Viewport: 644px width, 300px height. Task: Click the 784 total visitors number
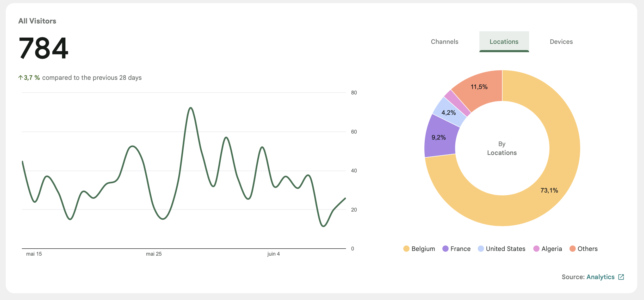click(x=44, y=48)
